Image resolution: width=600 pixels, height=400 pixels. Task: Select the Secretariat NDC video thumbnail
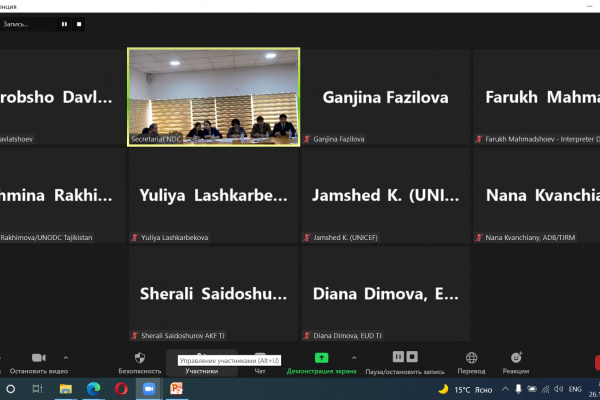(x=213, y=98)
